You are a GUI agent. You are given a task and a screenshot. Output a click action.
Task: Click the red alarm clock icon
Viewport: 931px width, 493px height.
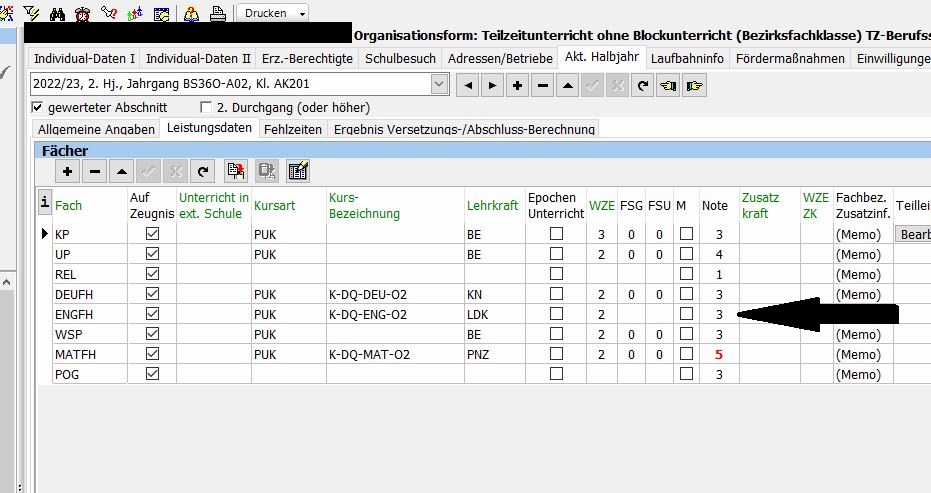tap(83, 13)
